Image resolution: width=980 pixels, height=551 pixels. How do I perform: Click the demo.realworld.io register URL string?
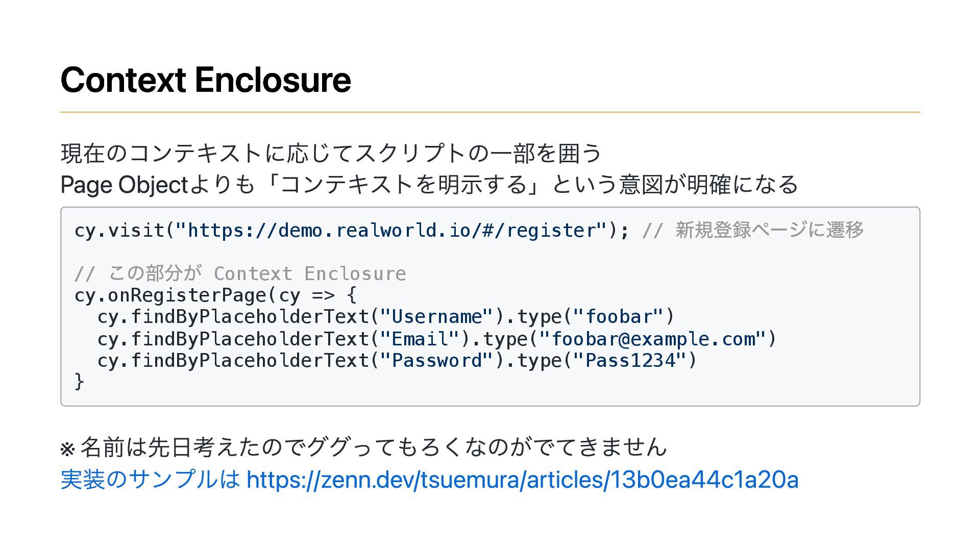tap(391, 231)
